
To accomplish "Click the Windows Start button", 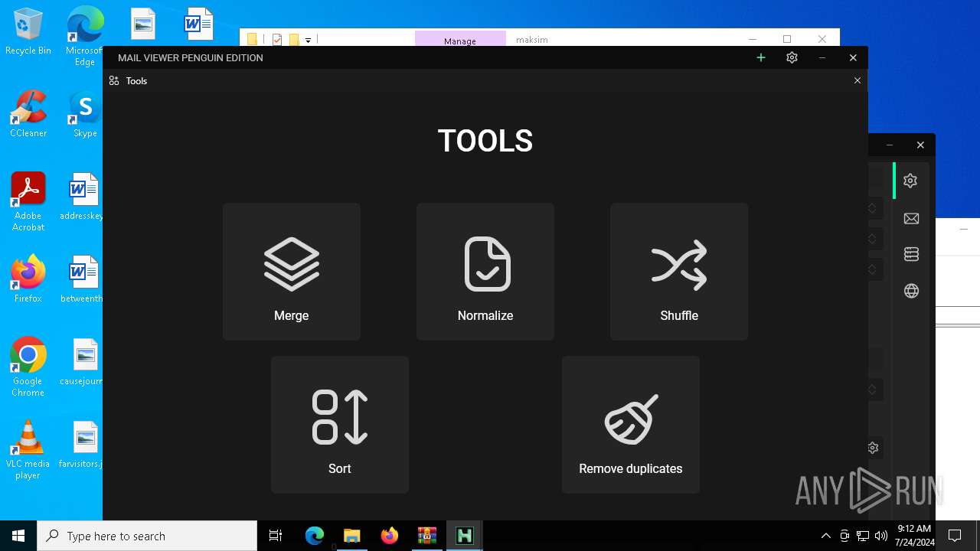I will click(x=18, y=536).
